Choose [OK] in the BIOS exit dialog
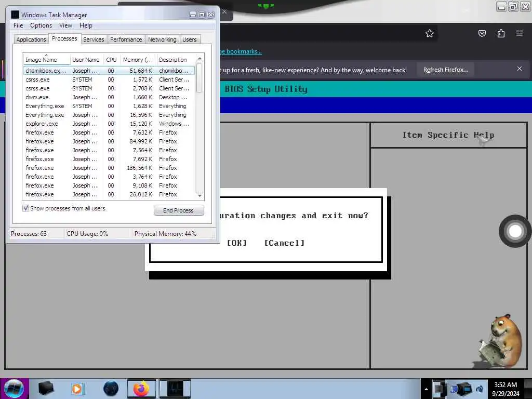The width and height of the screenshot is (532, 399). pyautogui.click(x=237, y=243)
